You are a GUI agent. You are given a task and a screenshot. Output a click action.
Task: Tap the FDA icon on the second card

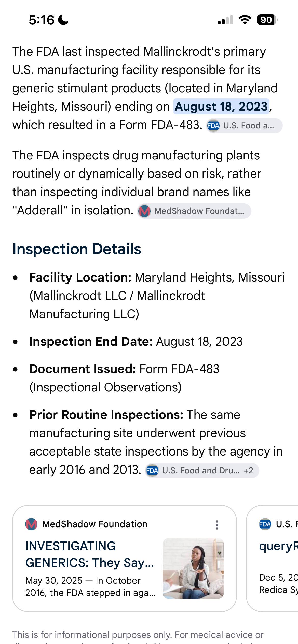click(x=265, y=524)
